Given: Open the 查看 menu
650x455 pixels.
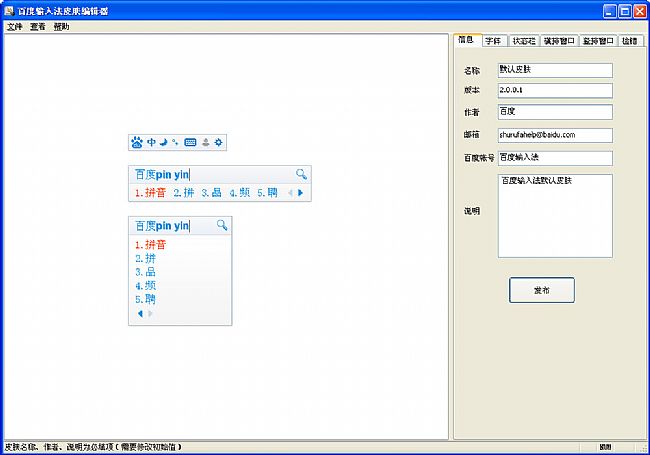Looking at the screenshot, I should point(38,27).
